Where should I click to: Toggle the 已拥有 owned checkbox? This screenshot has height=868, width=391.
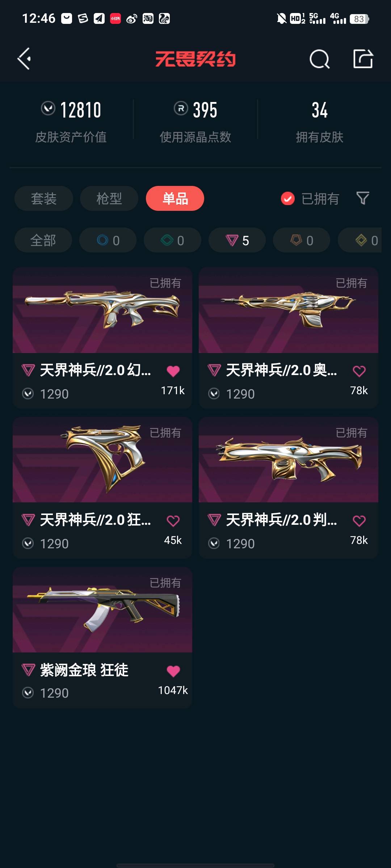[288, 199]
